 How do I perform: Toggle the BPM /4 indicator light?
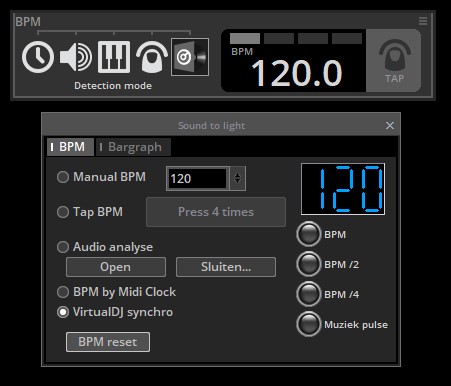click(309, 294)
